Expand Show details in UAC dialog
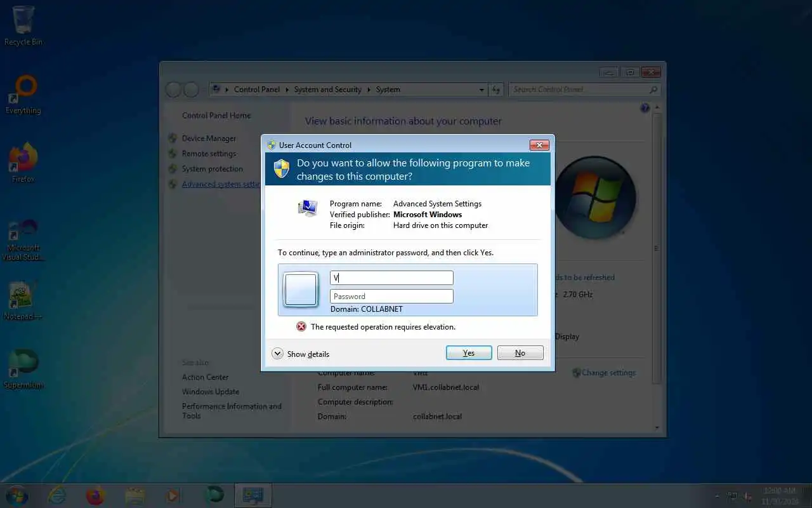The height and width of the screenshot is (508, 812). (x=301, y=354)
